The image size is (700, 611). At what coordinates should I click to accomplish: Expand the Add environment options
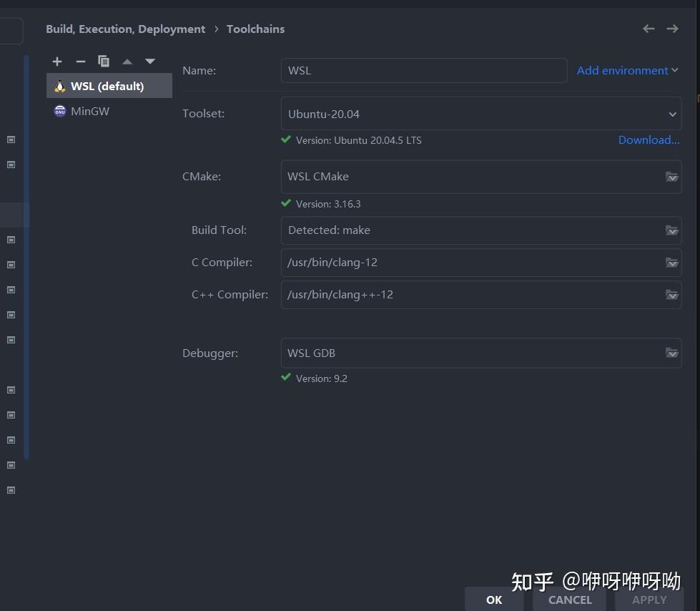(x=627, y=70)
